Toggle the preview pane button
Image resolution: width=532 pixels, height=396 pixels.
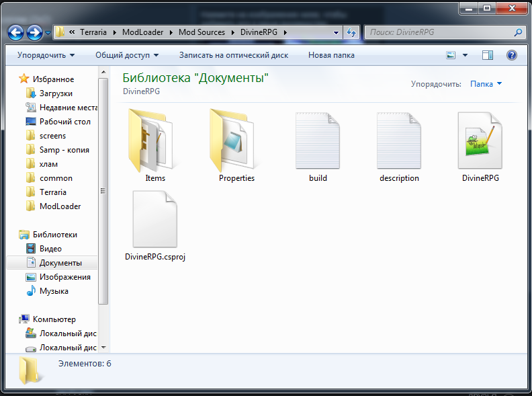pos(488,55)
